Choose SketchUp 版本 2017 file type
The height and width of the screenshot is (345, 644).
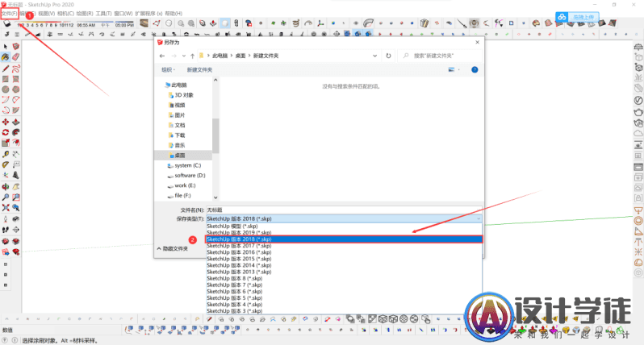[x=344, y=246]
